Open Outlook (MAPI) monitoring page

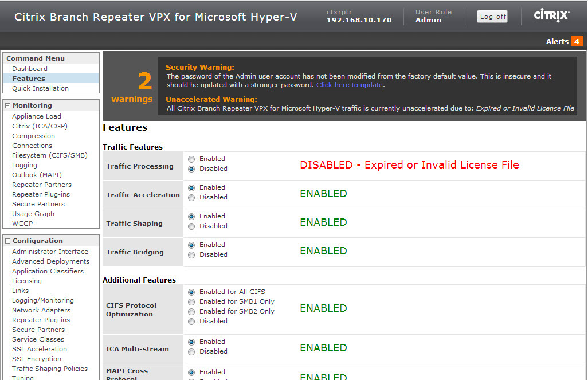tap(37, 175)
